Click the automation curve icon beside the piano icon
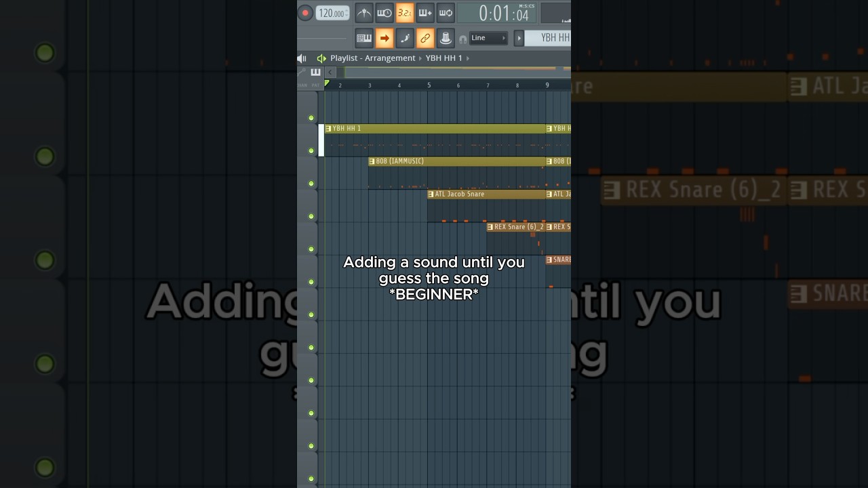Viewport: 868px width, 488px height. tap(302, 72)
